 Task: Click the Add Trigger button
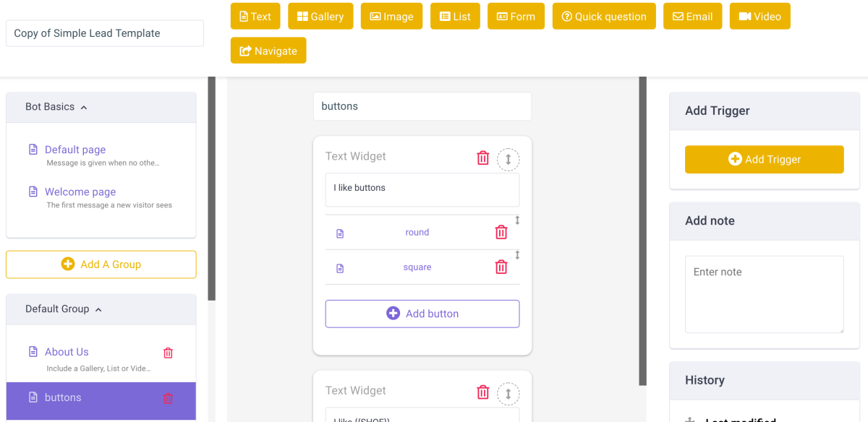coord(764,160)
